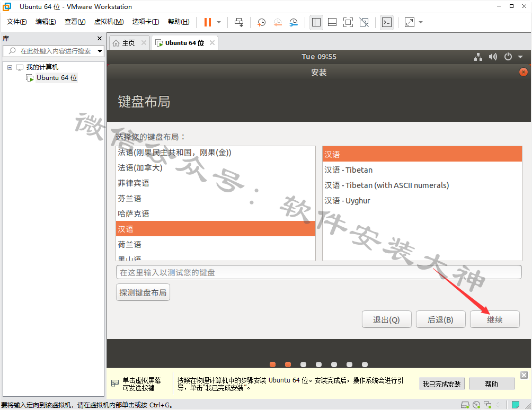Select 汉语 in the left language list

click(x=216, y=229)
